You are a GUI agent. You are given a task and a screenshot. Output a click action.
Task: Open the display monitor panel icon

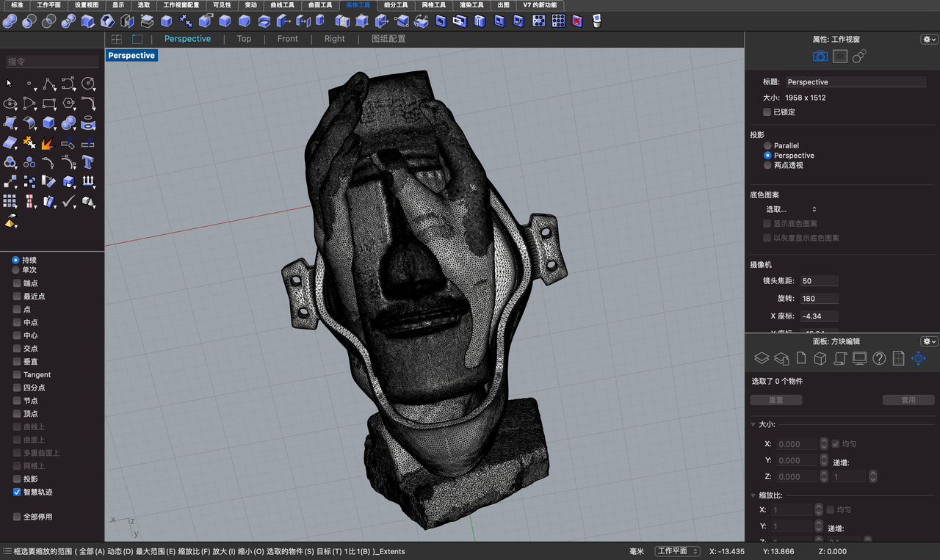tap(859, 358)
